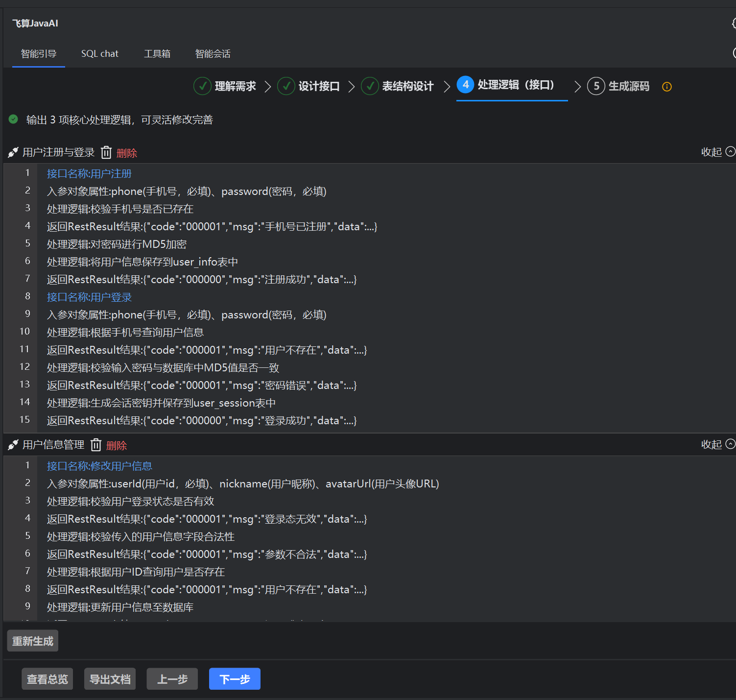Click line 处理逻辑:校验手机号是否已存在
The width and height of the screenshot is (736, 700).
point(120,209)
